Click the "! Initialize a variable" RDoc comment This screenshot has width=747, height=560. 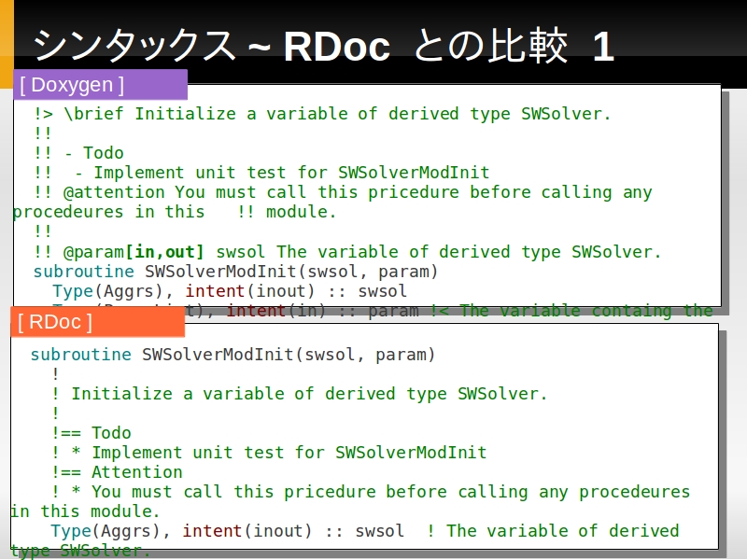click(x=300, y=394)
